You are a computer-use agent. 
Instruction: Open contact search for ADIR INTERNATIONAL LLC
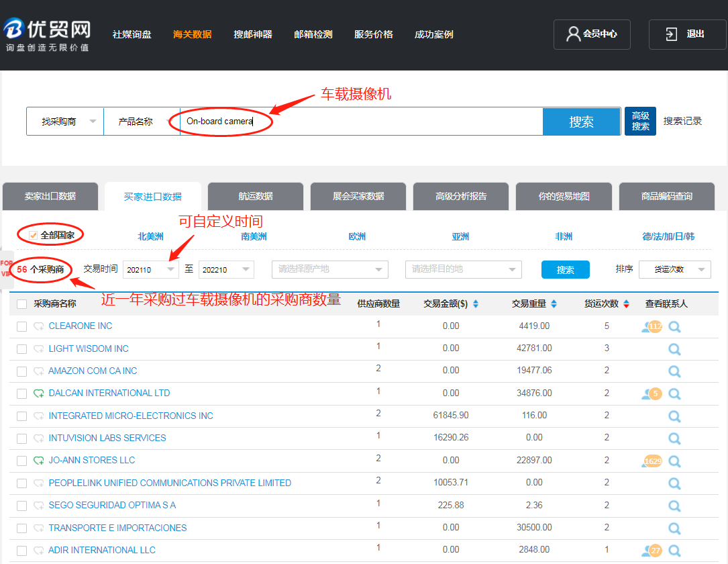click(x=674, y=551)
